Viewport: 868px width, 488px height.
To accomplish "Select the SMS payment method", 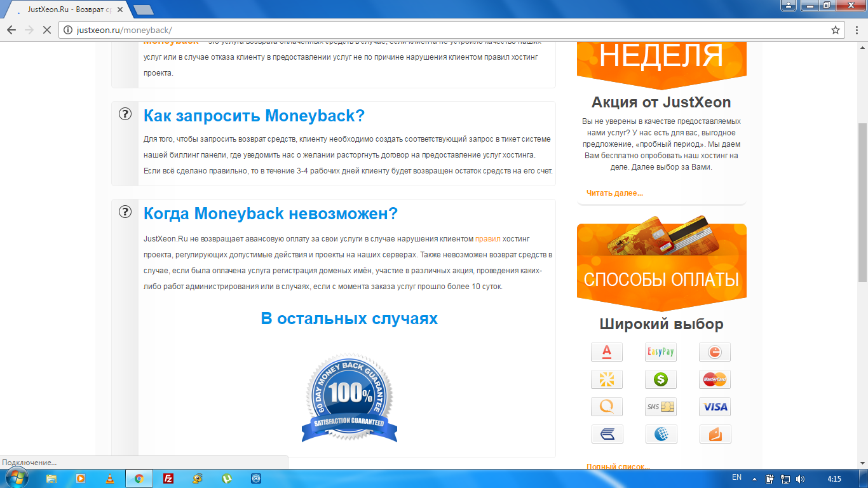I will [661, 407].
